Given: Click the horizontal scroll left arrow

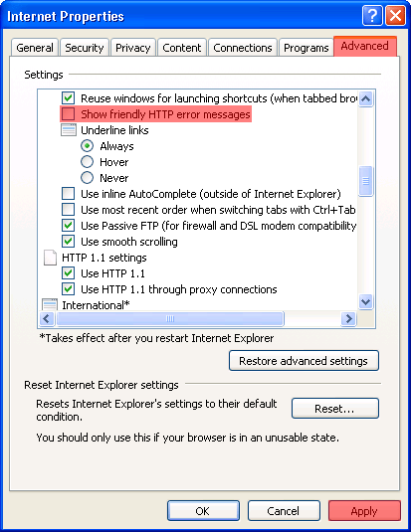Looking at the screenshot, I should 47,318.
